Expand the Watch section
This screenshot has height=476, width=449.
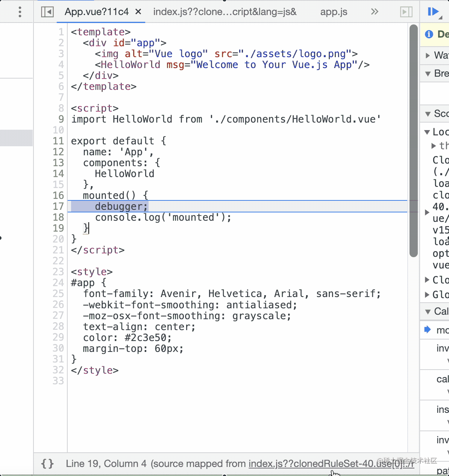pyautogui.click(x=428, y=56)
